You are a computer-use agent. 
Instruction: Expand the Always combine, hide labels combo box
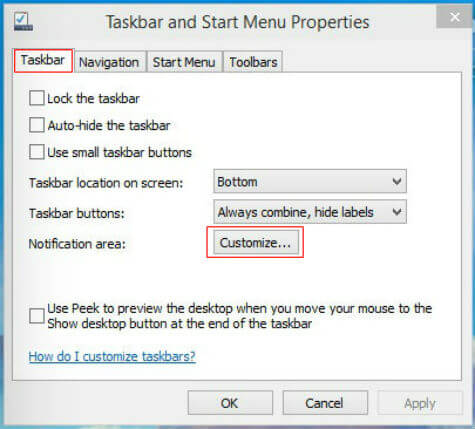coord(310,212)
